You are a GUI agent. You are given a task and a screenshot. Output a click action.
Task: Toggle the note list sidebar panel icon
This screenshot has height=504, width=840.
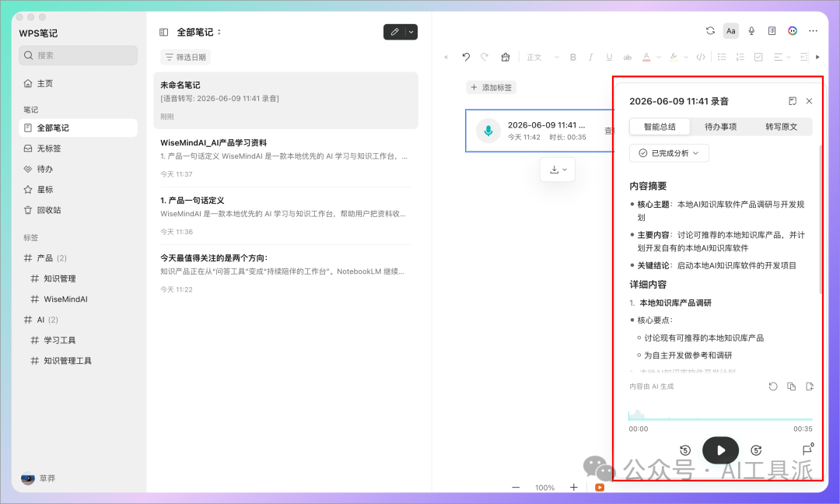164,32
